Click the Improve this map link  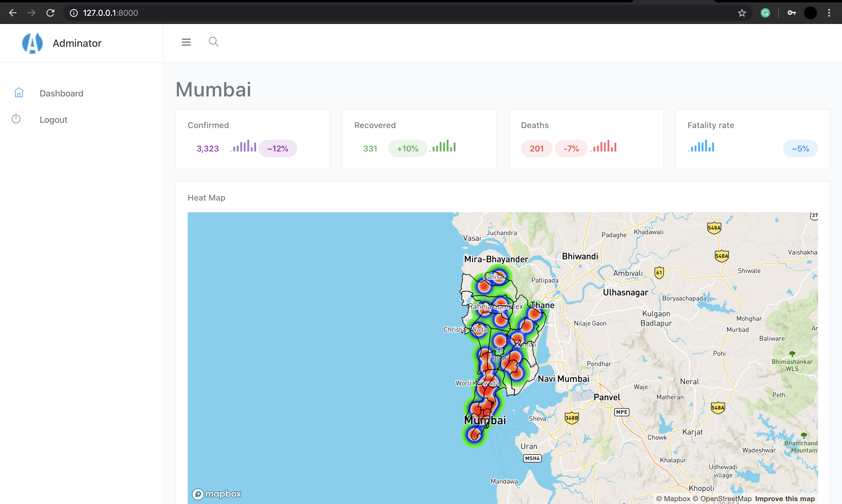[785, 498]
